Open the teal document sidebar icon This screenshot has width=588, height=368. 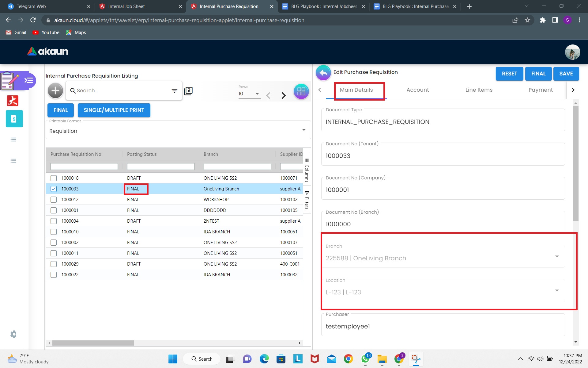(x=14, y=119)
